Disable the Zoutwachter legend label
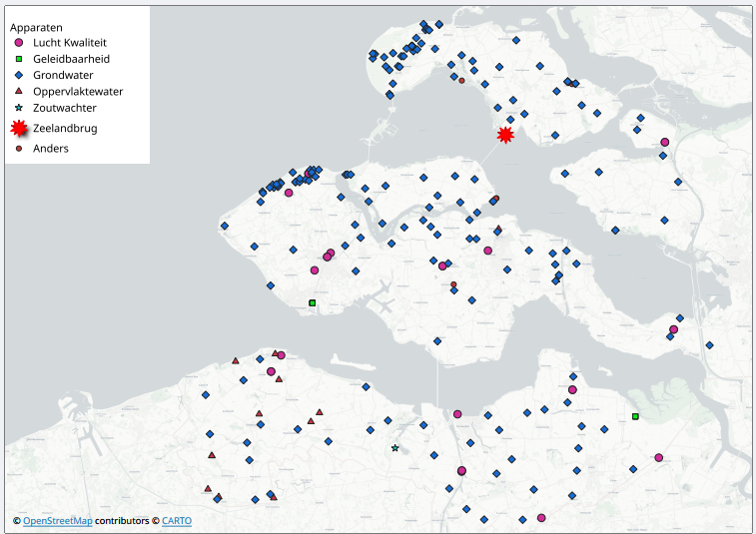Screen dimensions: 756x534 click(x=65, y=107)
